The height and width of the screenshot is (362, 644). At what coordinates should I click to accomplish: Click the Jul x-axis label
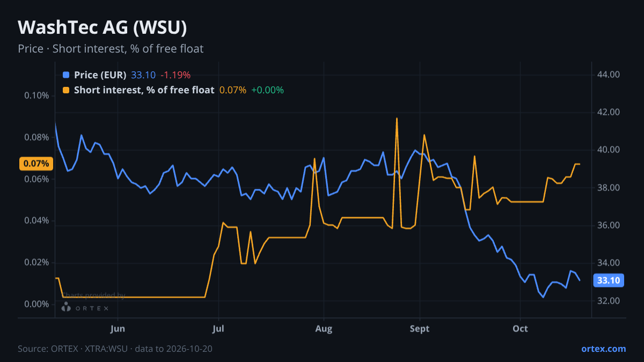point(218,329)
